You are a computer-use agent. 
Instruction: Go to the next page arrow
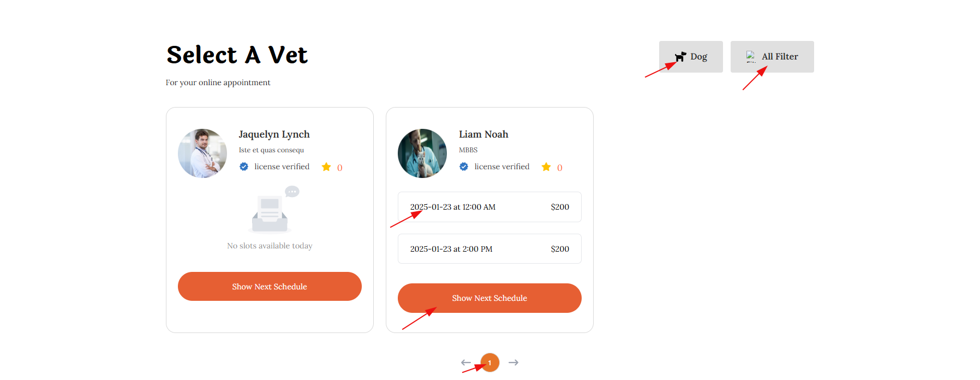513,363
